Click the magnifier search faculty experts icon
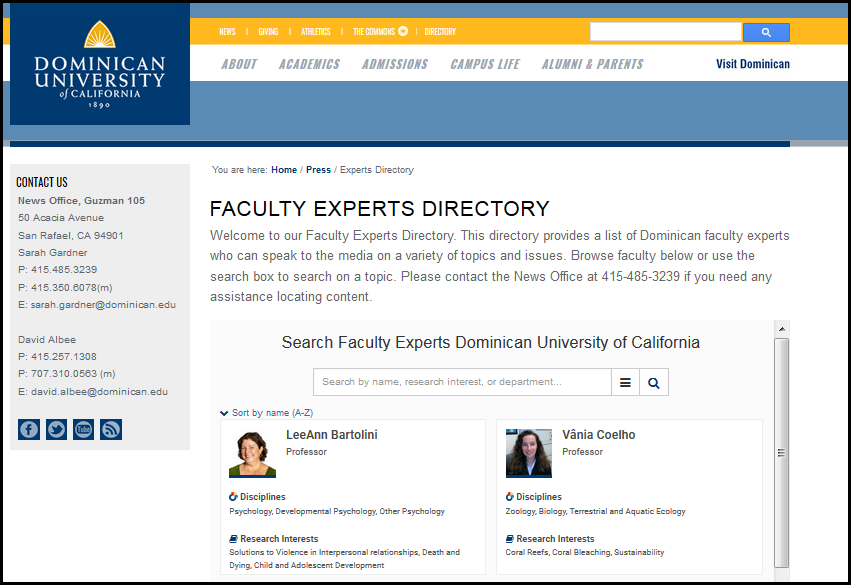The width and height of the screenshot is (851, 585). [654, 382]
